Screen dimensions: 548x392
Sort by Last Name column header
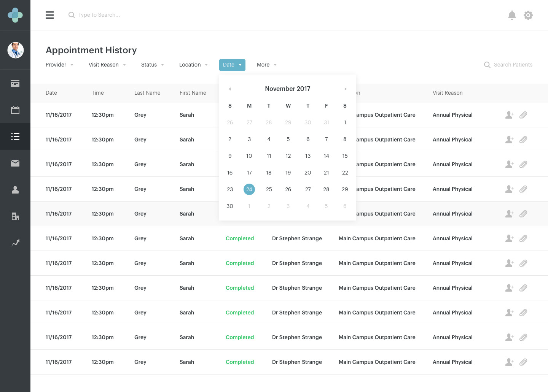tap(147, 93)
